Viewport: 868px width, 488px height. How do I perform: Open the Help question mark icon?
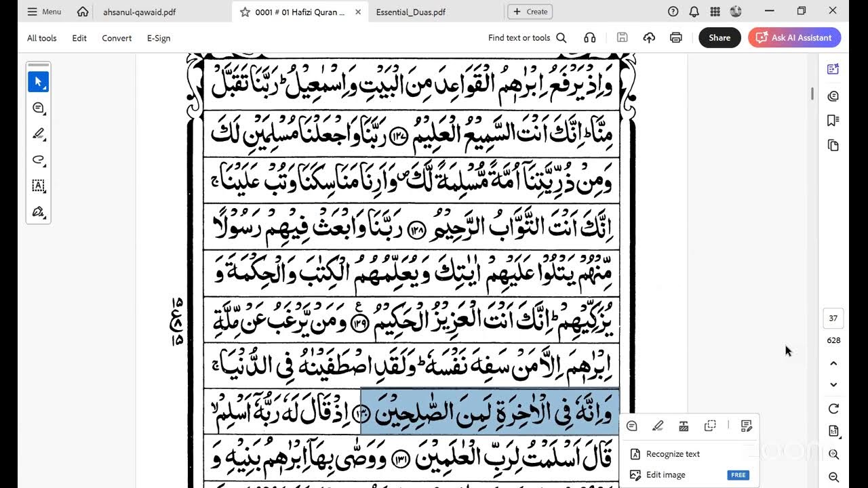(x=673, y=12)
